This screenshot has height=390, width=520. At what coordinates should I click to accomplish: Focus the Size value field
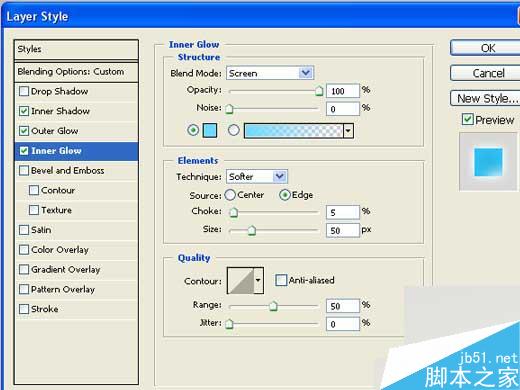[343, 230]
